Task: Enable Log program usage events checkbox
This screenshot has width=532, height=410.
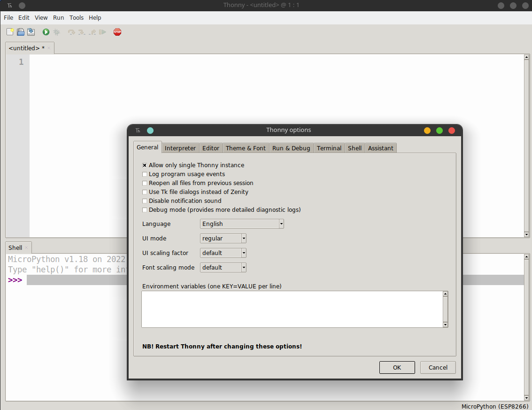Action: [145, 174]
